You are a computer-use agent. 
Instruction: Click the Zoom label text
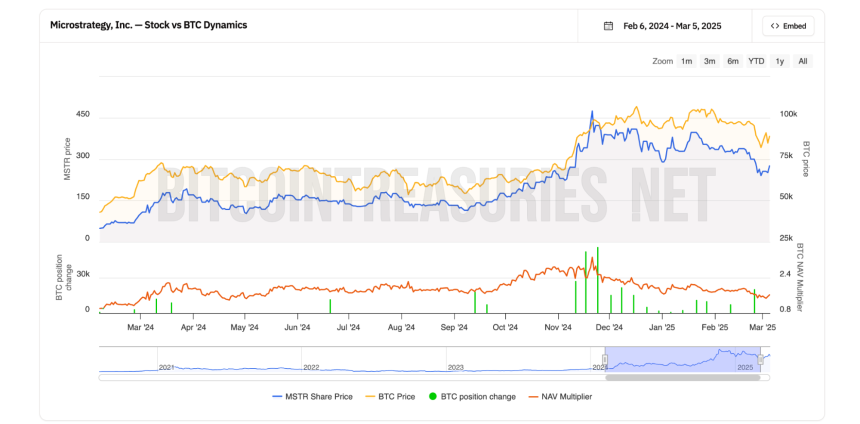click(x=663, y=61)
